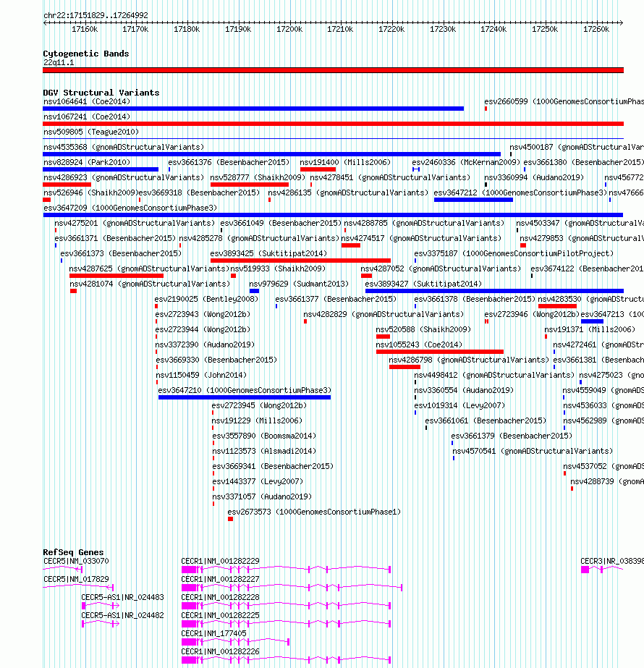Viewport: 644px width, 668px height.
Task: Select nsv4281074 gnomAD variant label
Action: [x=150, y=284]
